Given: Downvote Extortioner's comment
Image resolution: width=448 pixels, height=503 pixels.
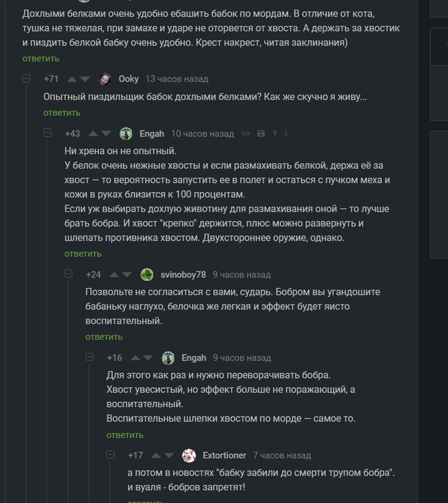Looking at the screenshot, I should click(169, 456).
